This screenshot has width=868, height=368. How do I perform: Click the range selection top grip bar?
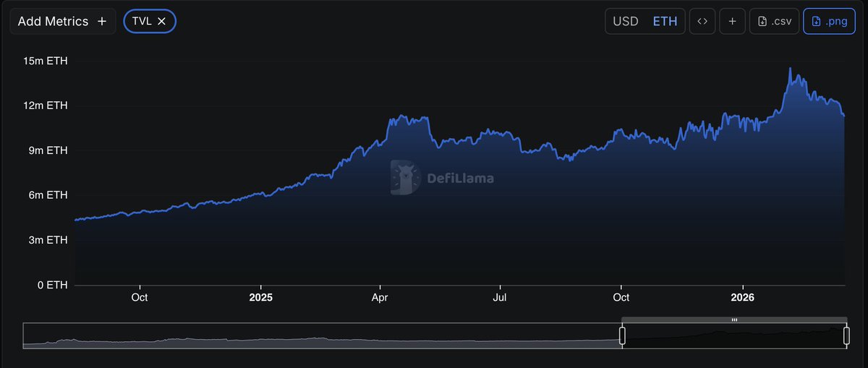pos(734,320)
